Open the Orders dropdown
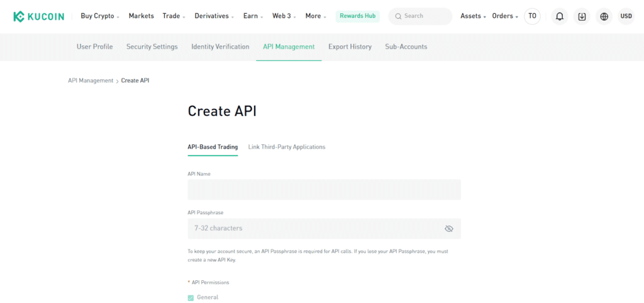644x303 pixels. click(505, 16)
